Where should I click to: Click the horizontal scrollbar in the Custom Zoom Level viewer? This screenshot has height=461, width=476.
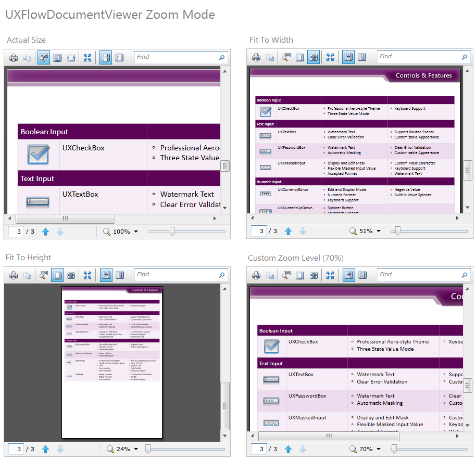coord(329,436)
